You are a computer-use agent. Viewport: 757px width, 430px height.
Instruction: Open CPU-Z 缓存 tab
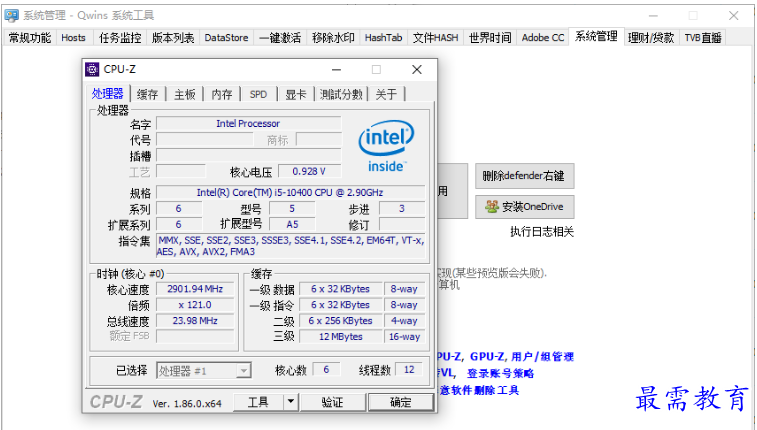147,95
